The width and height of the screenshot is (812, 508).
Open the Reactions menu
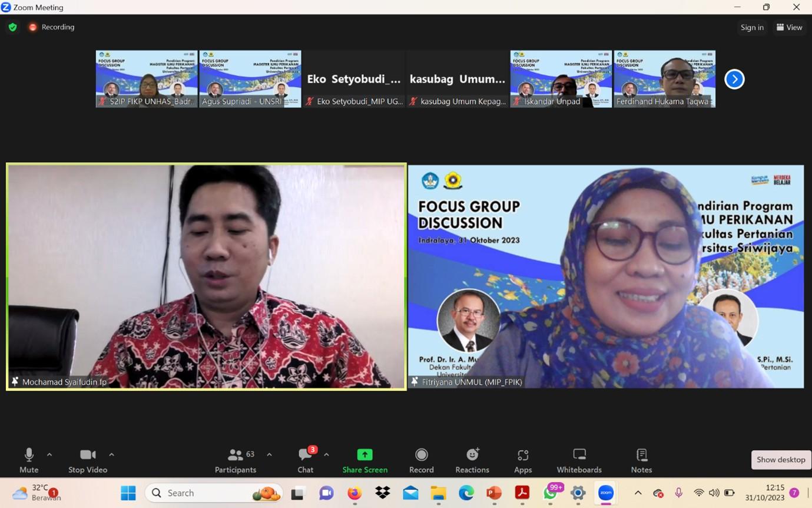coord(472,460)
